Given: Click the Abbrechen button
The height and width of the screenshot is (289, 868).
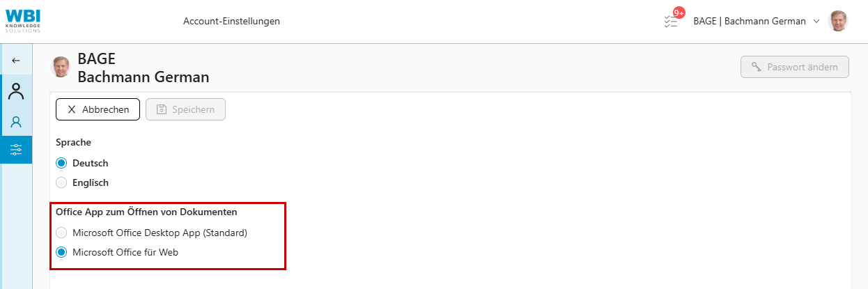Looking at the screenshot, I should [x=98, y=109].
